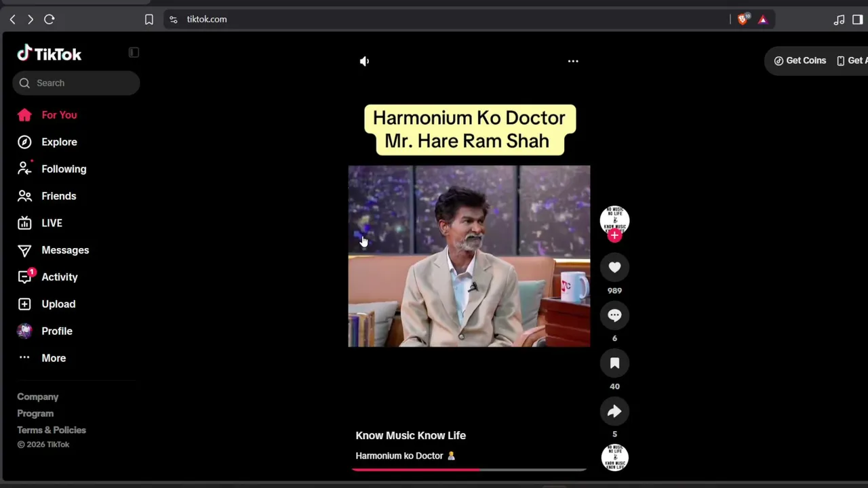The width and height of the screenshot is (868, 488).
Task: Click the Search input field
Action: click(76, 83)
